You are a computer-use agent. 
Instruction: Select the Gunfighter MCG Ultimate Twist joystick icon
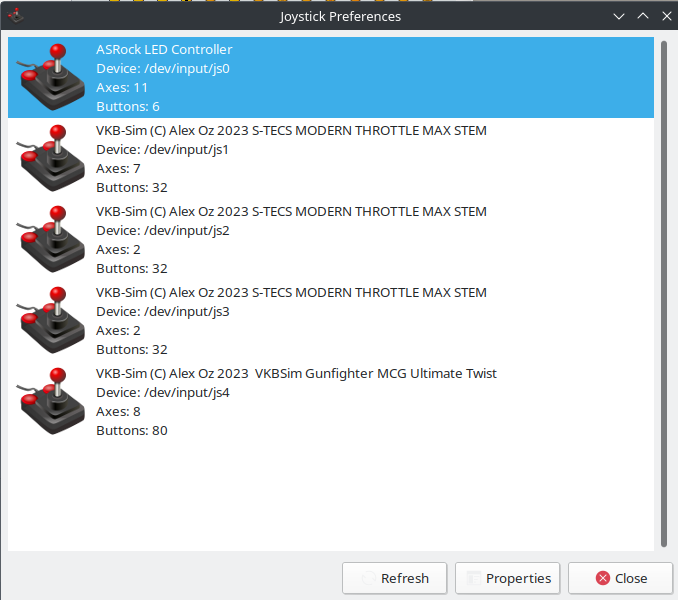[x=48, y=401]
